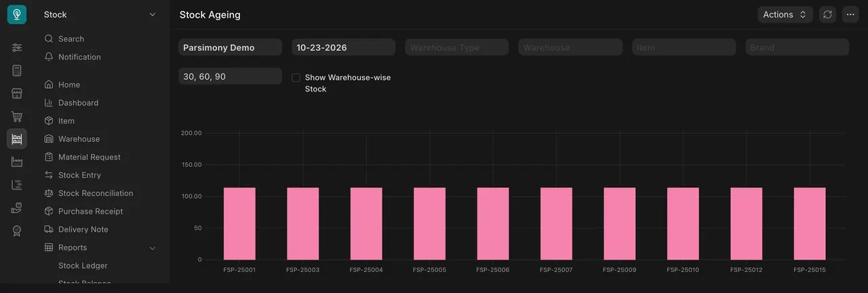The width and height of the screenshot is (868, 293).
Task: Open the Item list
Action: click(66, 121)
